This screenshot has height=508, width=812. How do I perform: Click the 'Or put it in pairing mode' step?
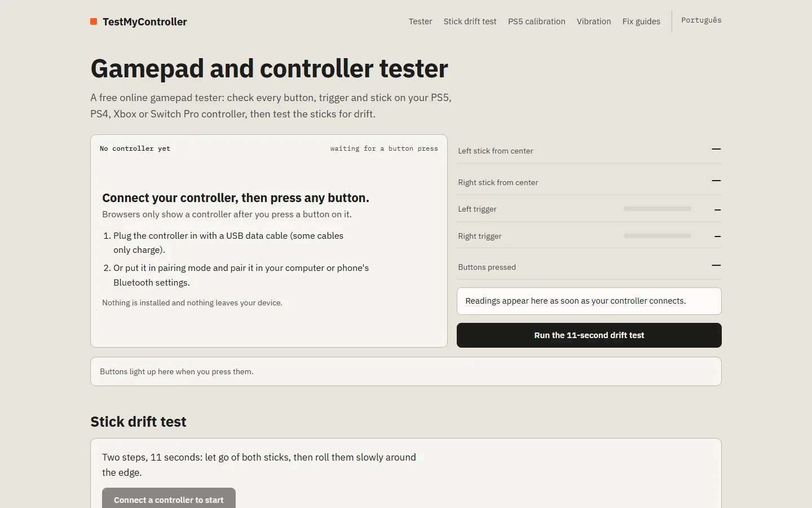click(x=241, y=275)
